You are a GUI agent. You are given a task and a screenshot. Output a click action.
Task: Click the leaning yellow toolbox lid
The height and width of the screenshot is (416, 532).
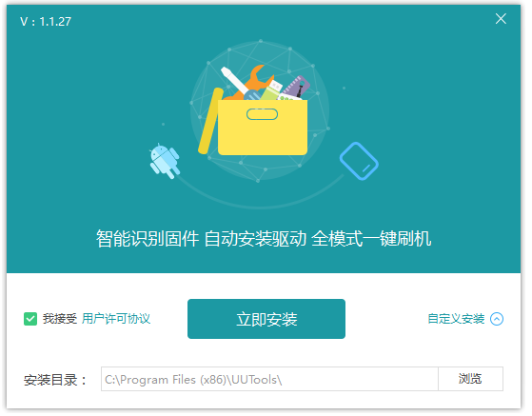[x=210, y=121]
